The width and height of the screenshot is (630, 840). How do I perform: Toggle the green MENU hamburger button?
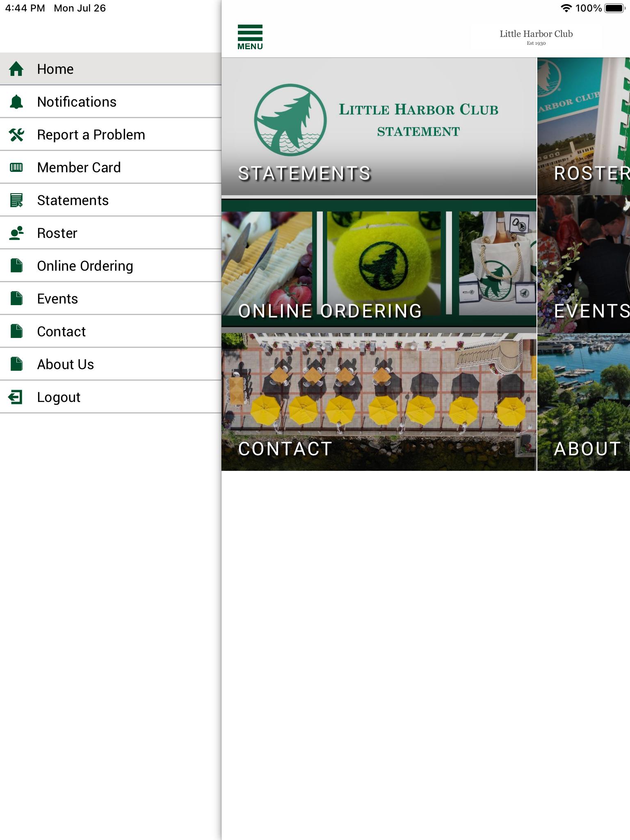(250, 37)
